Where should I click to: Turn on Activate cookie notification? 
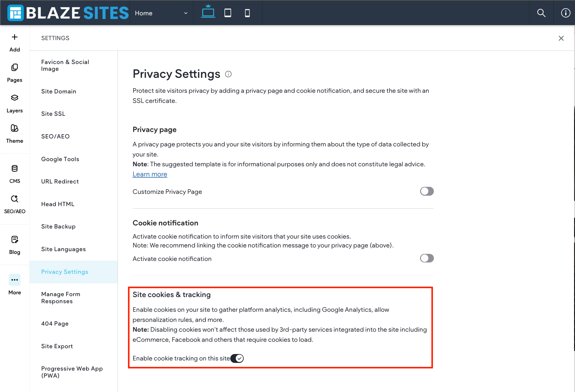pyautogui.click(x=427, y=258)
